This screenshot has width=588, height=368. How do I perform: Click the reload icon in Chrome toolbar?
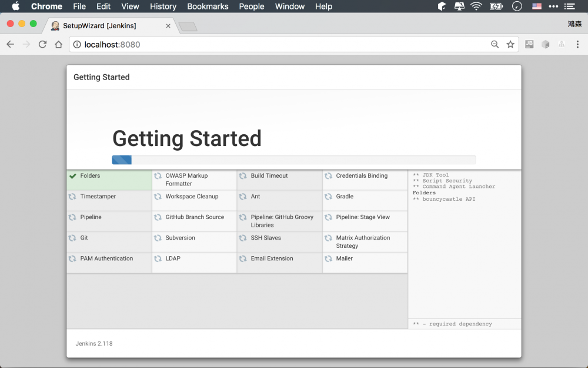[x=42, y=44]
